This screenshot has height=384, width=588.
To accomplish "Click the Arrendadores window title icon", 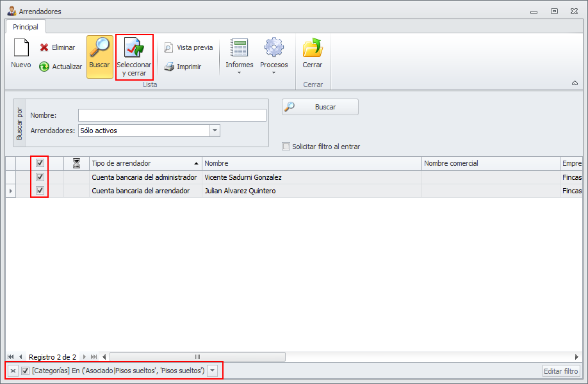I will 12,11.
